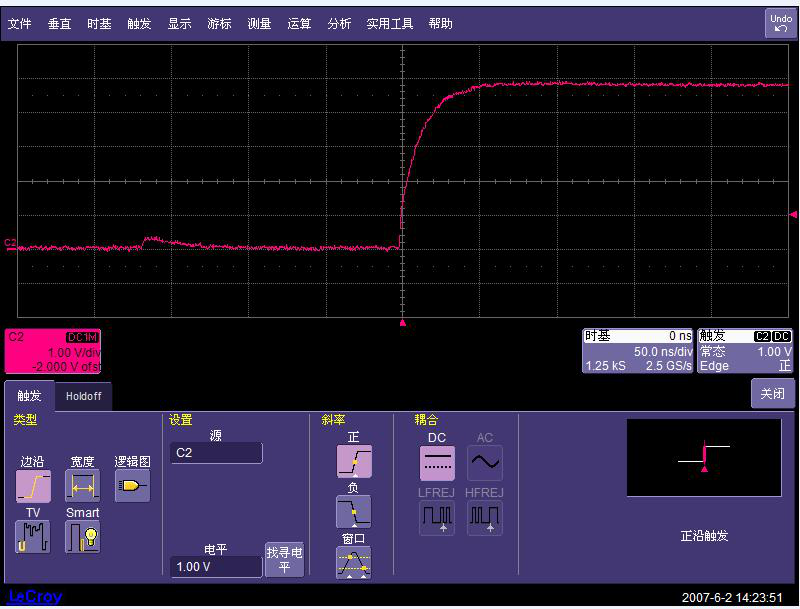Viewport: 800px width, 609px height.
Task: Switch to the Holdoff tab
Action: coord(83,396)
